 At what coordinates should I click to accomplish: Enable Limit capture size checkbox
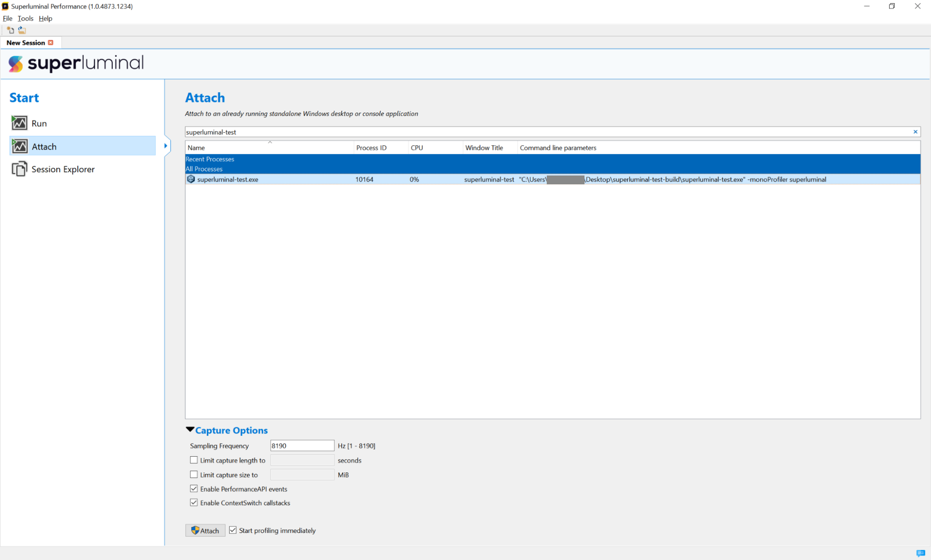(x=194, y=474)
